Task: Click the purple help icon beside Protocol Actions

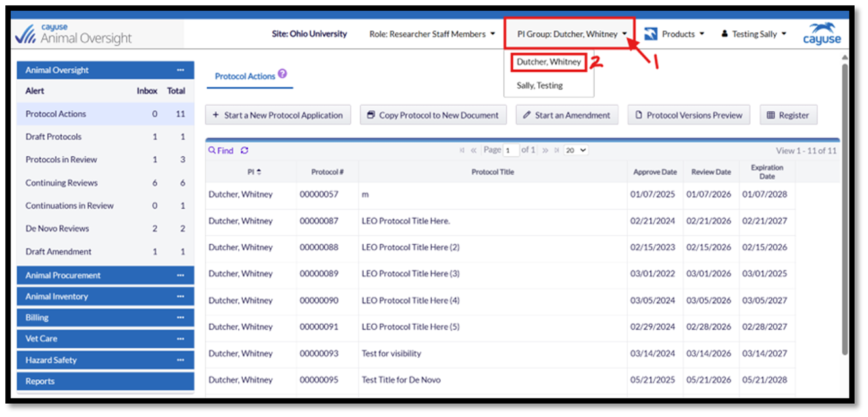Action: tap(282, 74)
